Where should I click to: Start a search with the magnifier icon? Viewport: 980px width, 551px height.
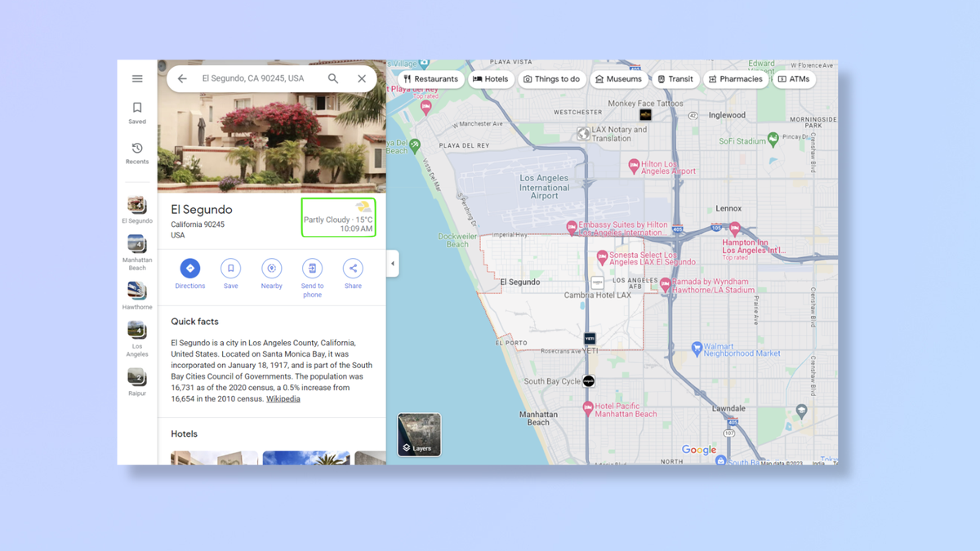(332, 78)
